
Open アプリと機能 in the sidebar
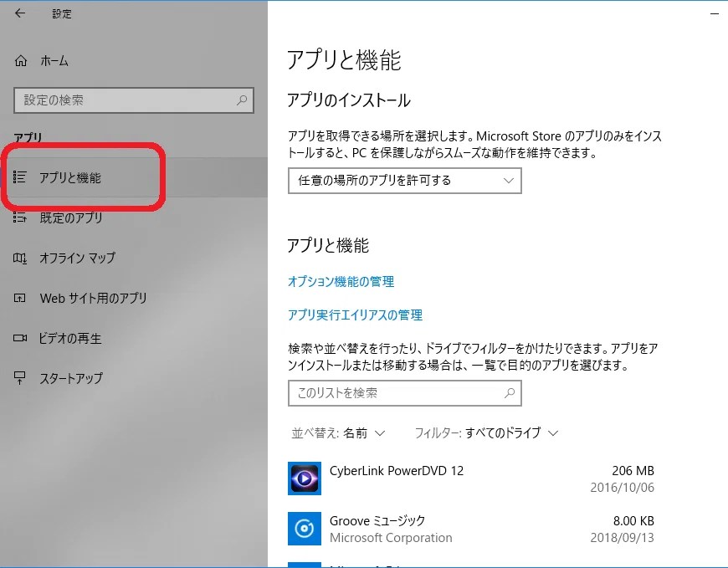(x=134, y=177)
